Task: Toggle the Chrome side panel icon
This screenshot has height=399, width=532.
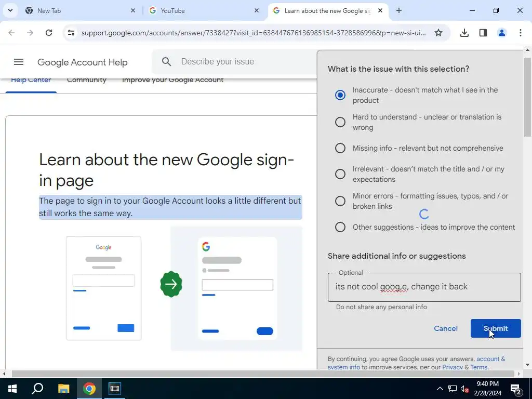Action: [483, 33]
